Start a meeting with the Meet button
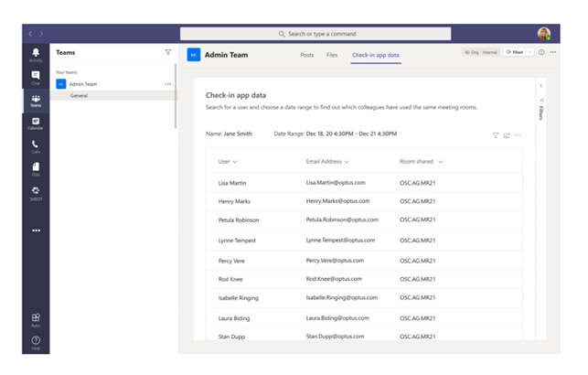588x375 pixels. tap(515, 52)
